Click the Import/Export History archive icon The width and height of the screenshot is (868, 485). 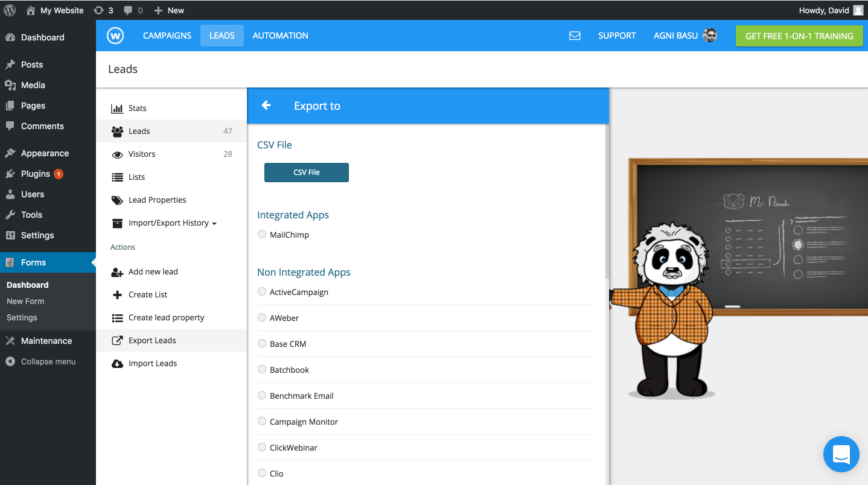tap(118, 223)
